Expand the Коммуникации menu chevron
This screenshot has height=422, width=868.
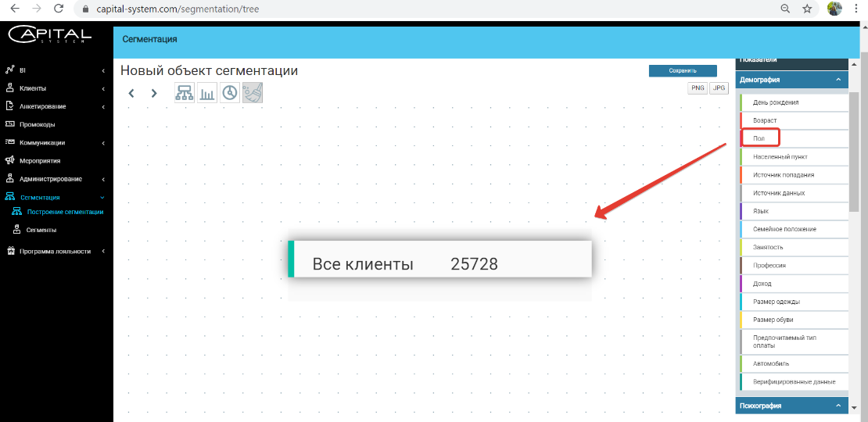[103, 143]
